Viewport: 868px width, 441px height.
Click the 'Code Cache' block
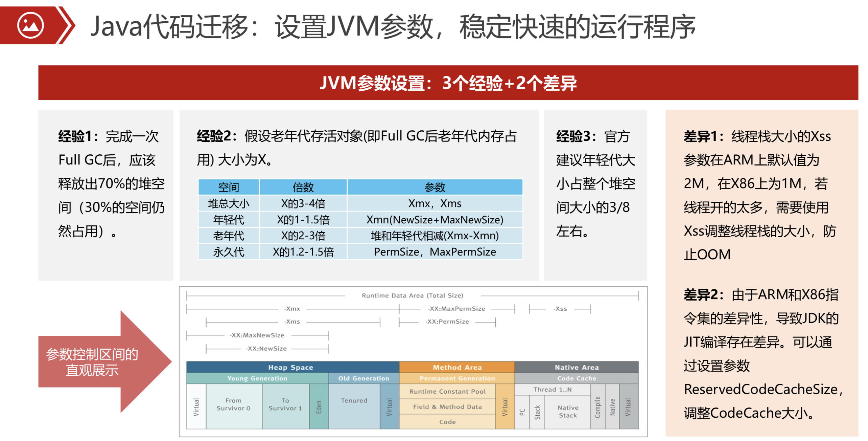click(577, 378)
